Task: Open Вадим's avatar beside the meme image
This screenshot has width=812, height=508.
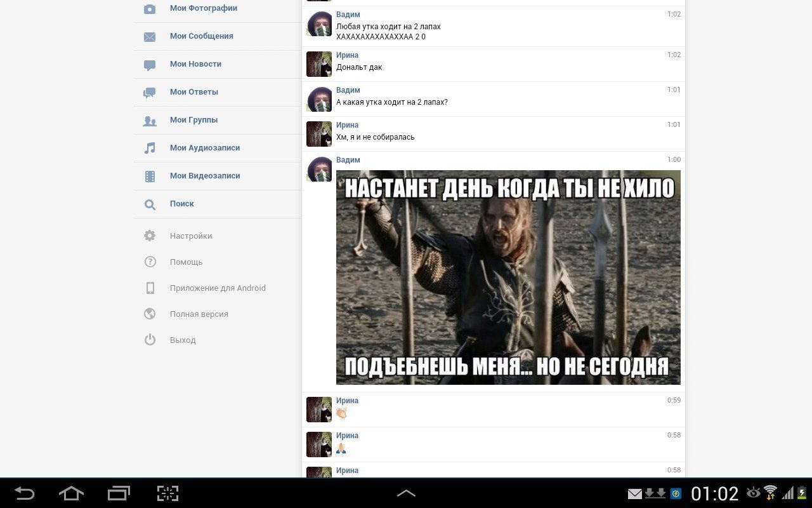Action: point(319,169)
